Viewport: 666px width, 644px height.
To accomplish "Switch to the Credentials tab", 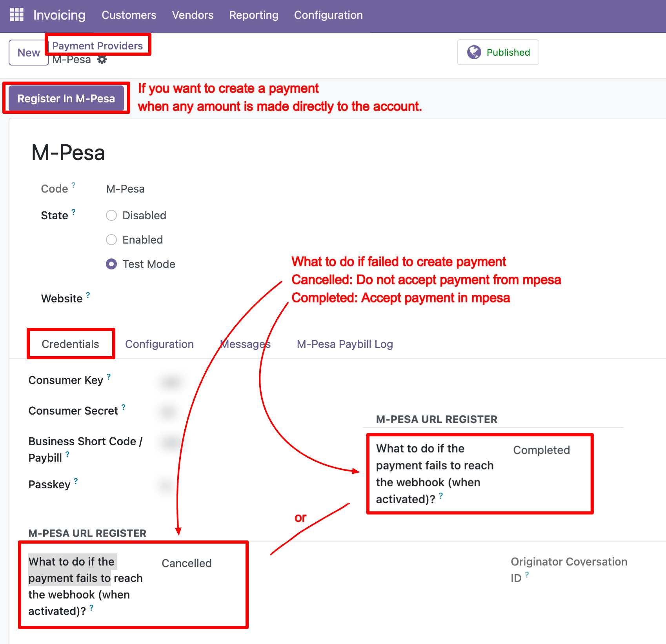I will click(x=71, y=344).
